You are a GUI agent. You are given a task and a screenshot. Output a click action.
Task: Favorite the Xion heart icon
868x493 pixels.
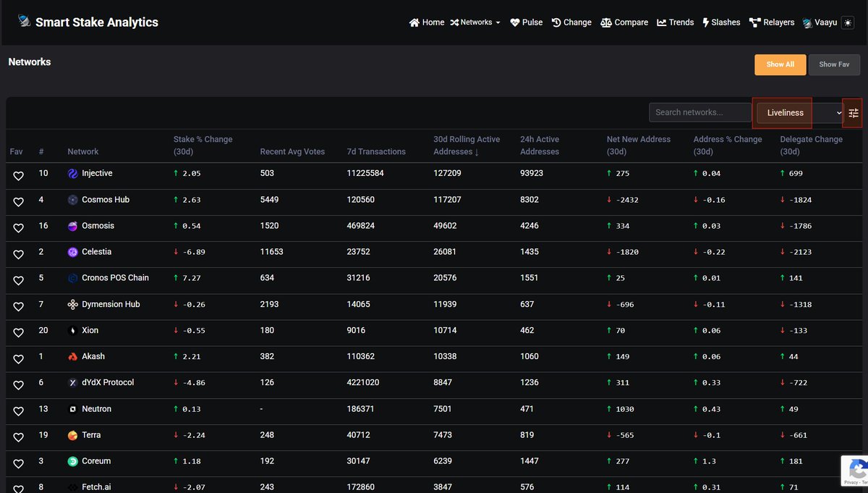(19, 333)
